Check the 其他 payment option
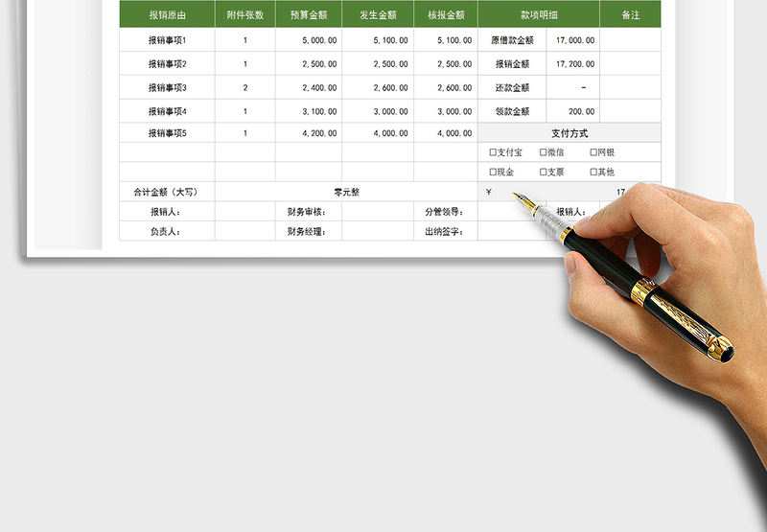 pyautogui.click(x=593, y=173)
